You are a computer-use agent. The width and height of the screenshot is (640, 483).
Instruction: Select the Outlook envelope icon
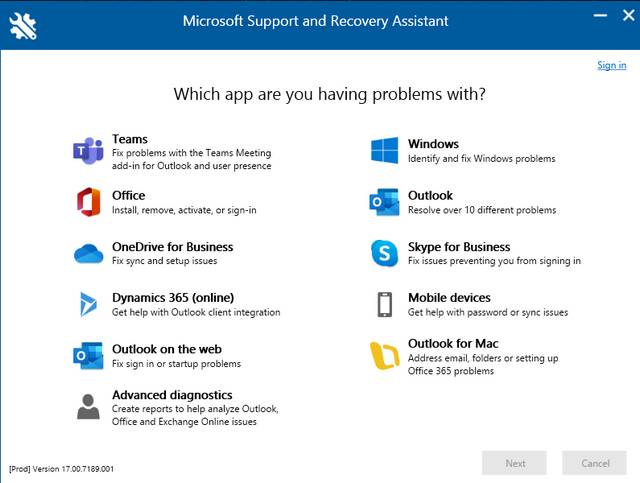(x=384, y=203)
